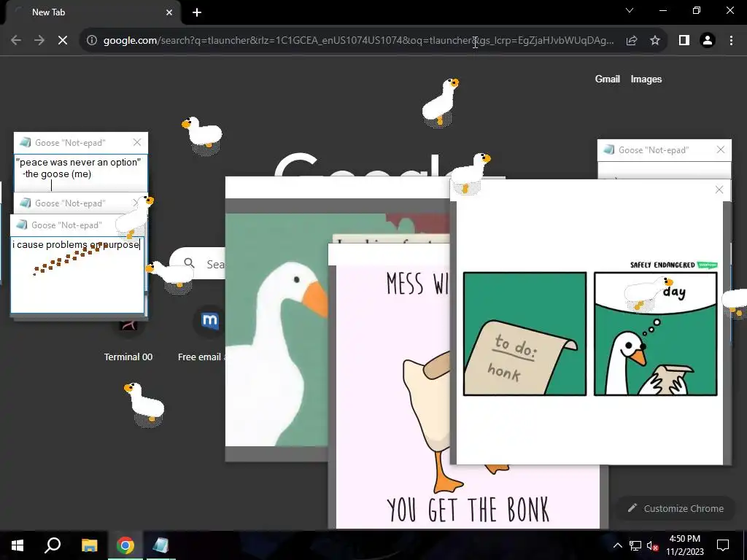View site information icon in address bar
Viewport: 747px width, 560px height.
(92, 41)
